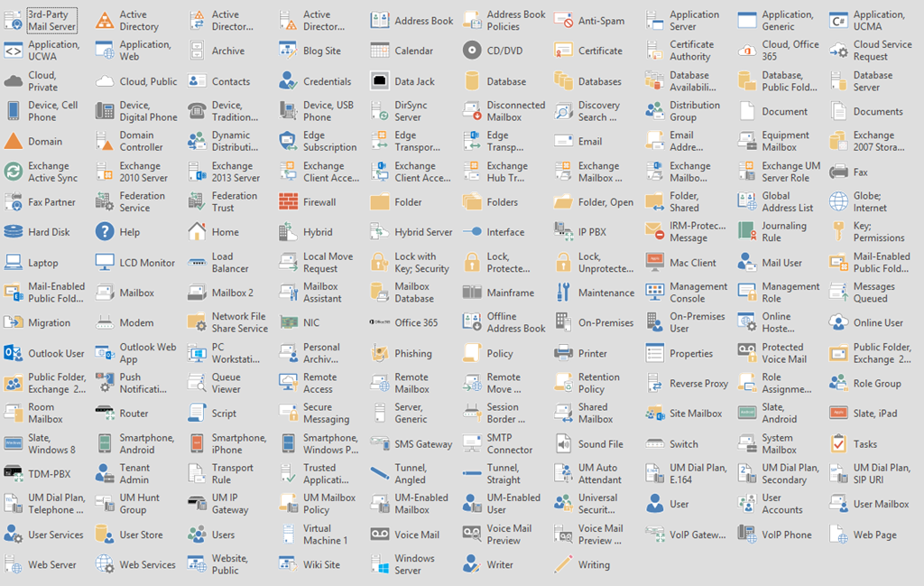Select the Site Mailbox shape icon
This screenshot has height=586, width=924.
click(x=655, y=414)
